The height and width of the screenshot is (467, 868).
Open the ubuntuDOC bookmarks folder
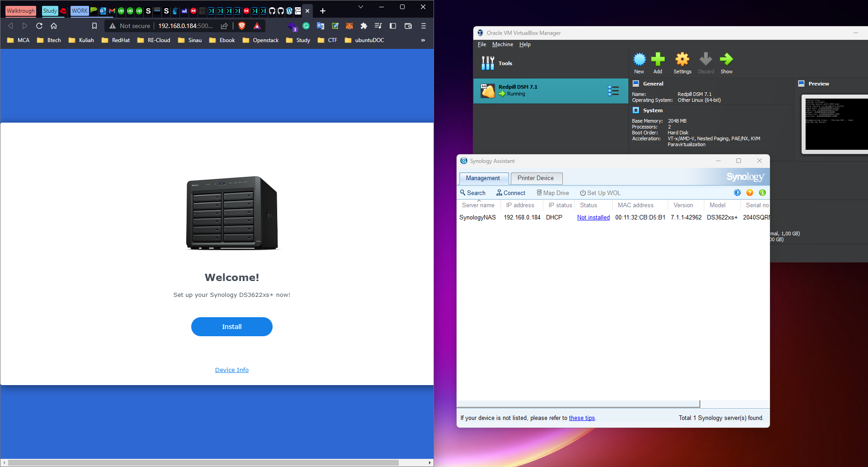click(x=364, y=40)
